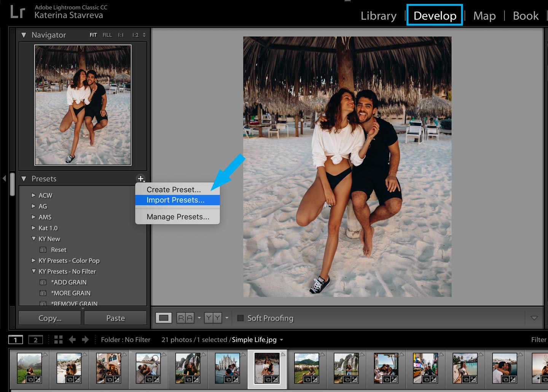Image resolution: width=548 pixels, height=392 pixels.
Task: Choose Import Presets... from the menu
Action: (x=175, y=200)
